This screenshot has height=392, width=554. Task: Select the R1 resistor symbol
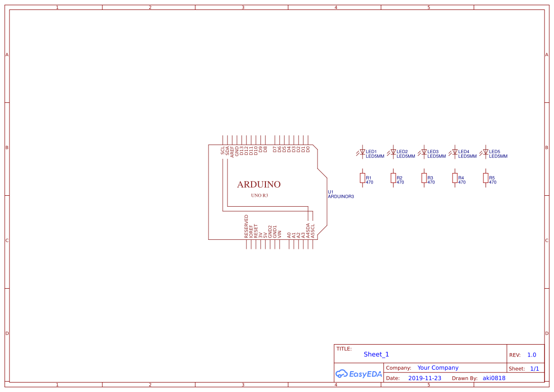click(x=362, y=178)
